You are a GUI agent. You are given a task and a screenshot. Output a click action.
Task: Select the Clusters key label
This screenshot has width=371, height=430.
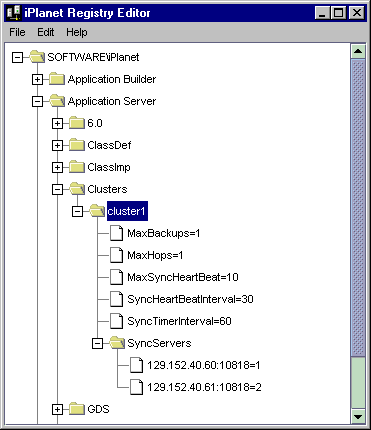(x=107, y=189)
